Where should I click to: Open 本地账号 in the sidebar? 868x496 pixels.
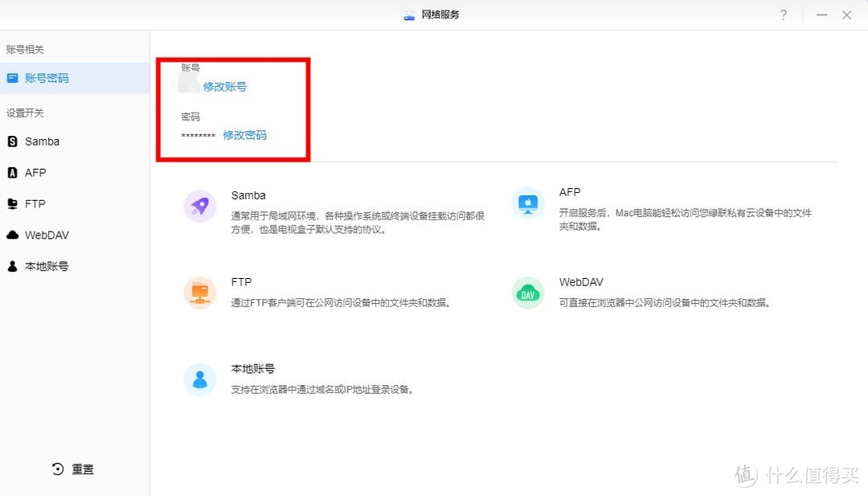tap(46, 267)
